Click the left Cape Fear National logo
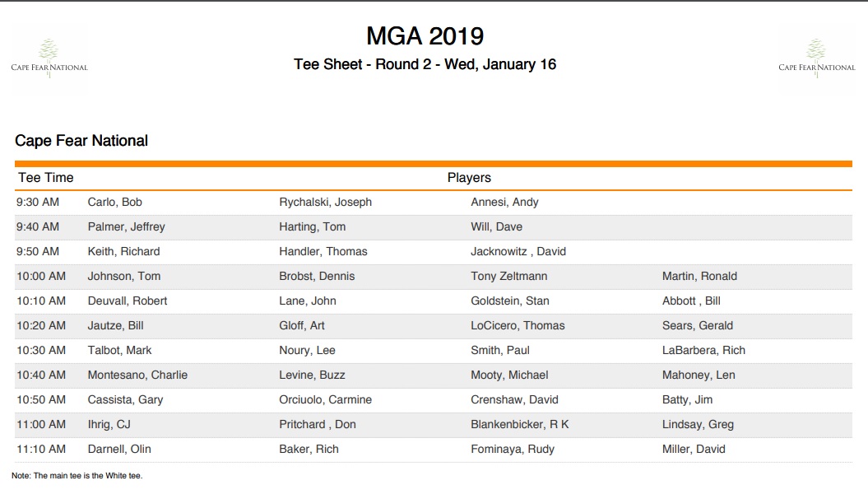This screenshot has width=868, height=499. [49, 58]
